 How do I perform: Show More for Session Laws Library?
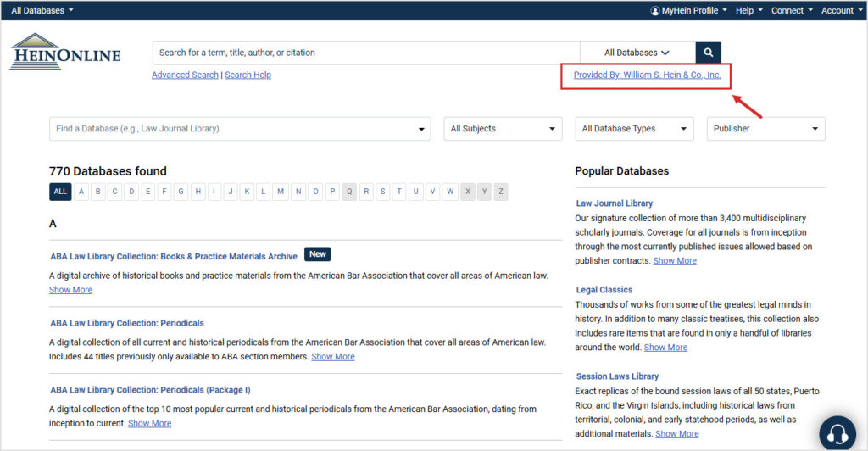677,434
